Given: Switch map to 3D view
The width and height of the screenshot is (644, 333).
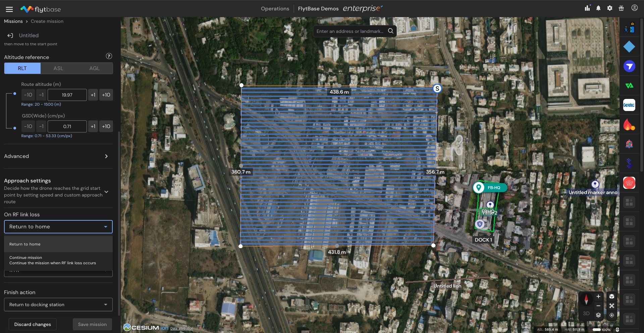Looking at the screenshot, I should [586, 314].
